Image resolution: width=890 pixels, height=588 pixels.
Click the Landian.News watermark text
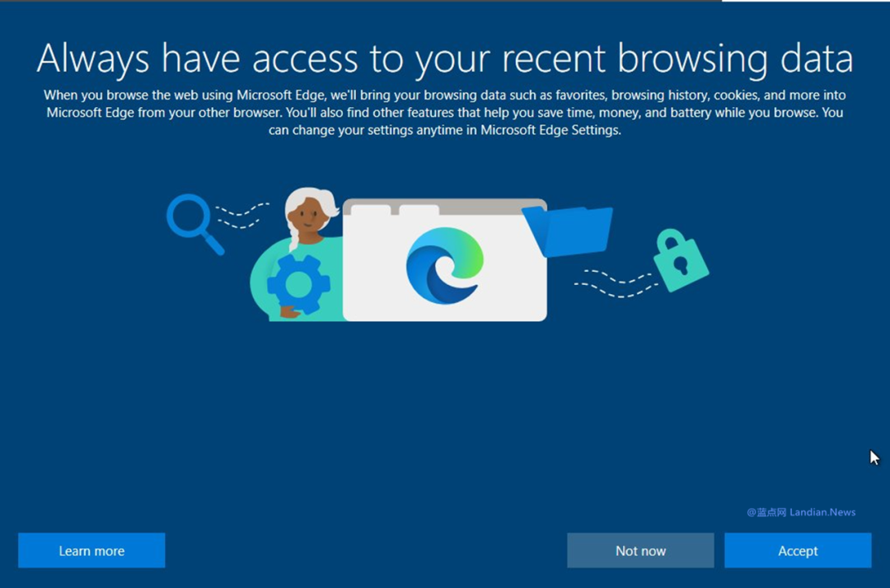(x=800, y=511)
